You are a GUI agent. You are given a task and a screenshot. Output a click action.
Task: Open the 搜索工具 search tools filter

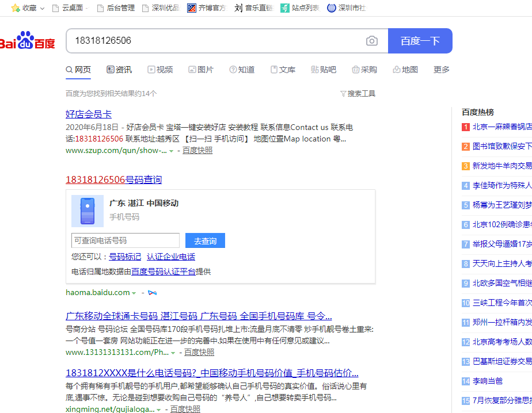358,93
